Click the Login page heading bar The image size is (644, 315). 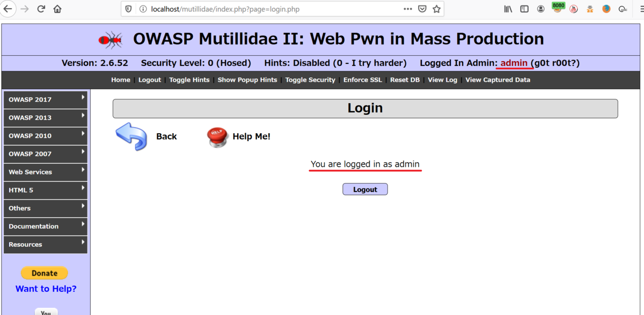[365, 108]
